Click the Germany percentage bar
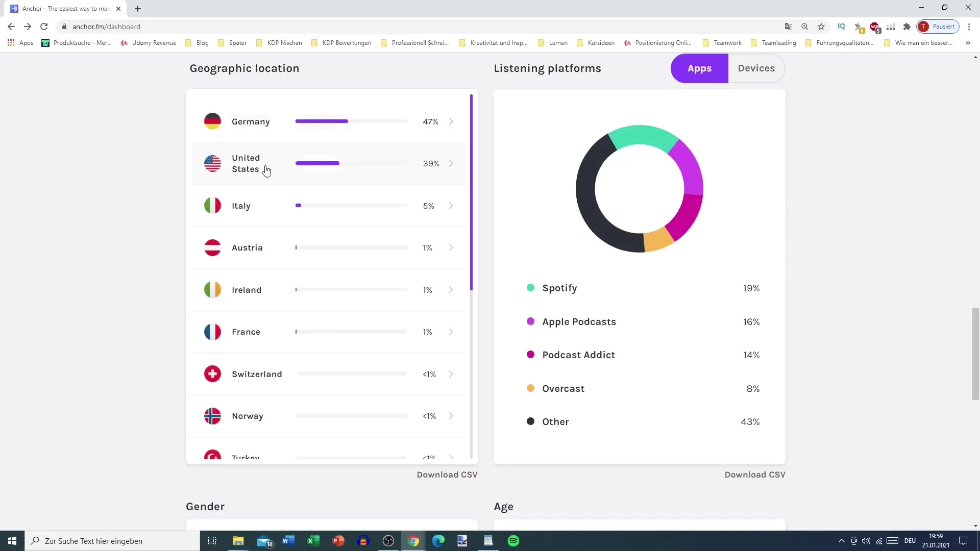 351,121
